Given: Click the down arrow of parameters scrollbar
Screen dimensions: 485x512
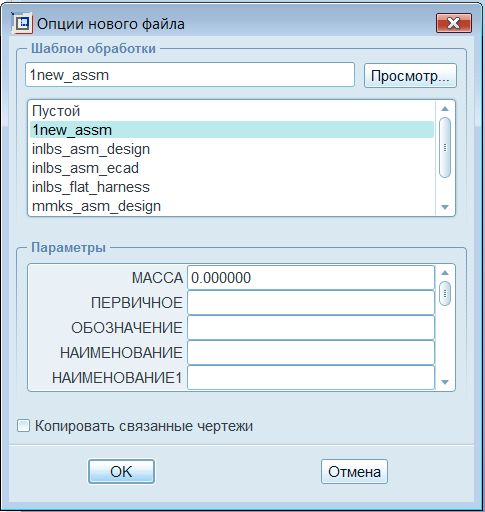Looking at the screenshot, I should click(445, 382).
